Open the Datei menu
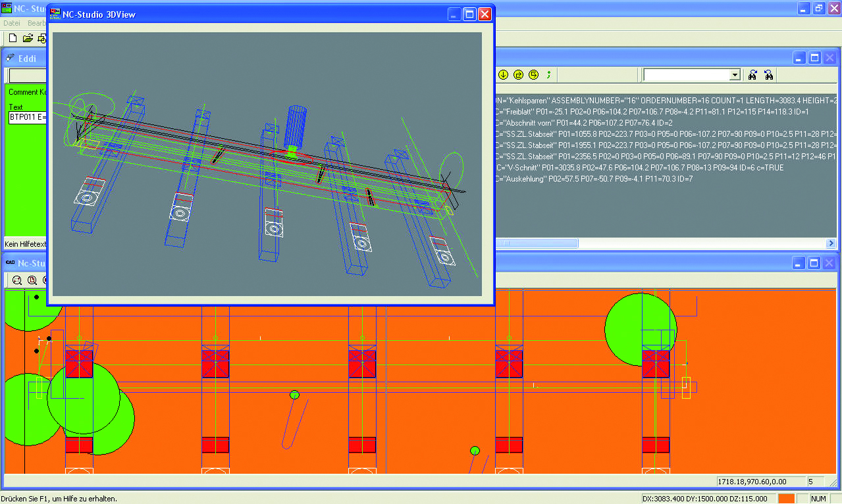This screenshot has width=842, height=504. coord(11,22)
